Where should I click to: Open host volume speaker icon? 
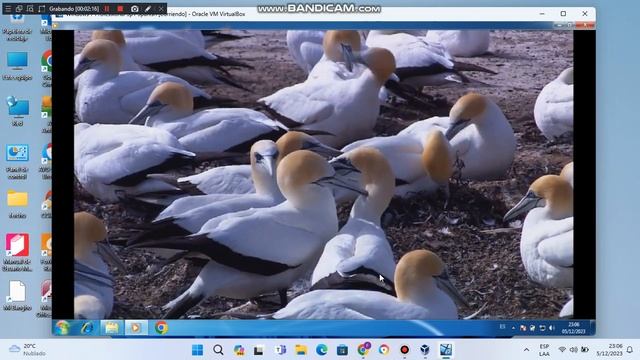(573, 350)
